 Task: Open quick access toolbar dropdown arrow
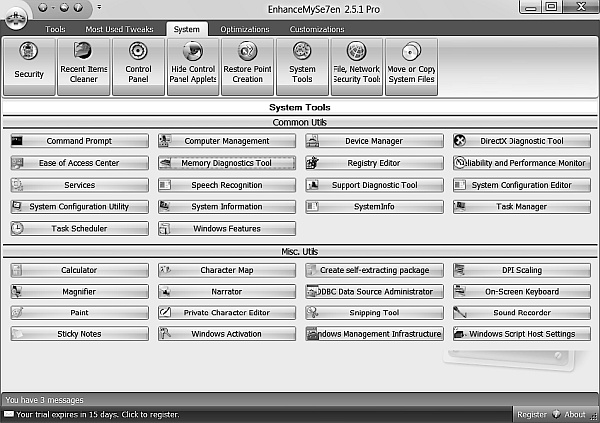(x=99, y=7)
